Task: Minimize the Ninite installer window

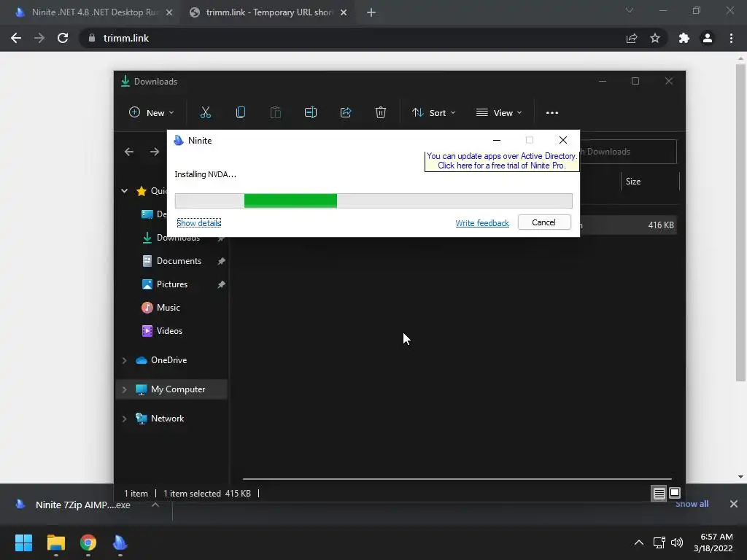Action: pyautogui.click(x=496, y=141)
